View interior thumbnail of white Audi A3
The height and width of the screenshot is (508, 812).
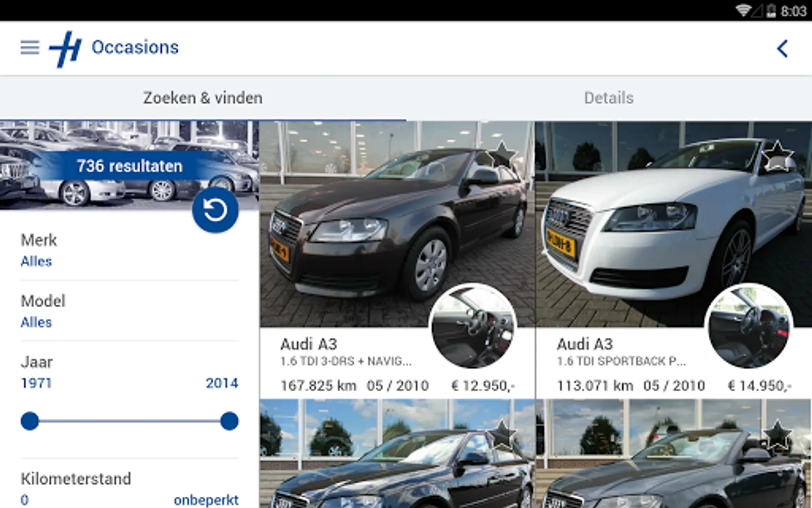(x=749, y=326)
